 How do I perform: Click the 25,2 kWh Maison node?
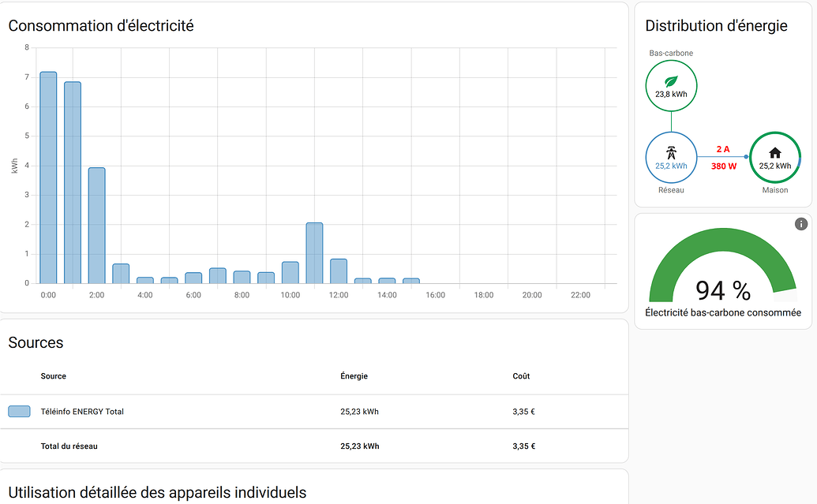point(774,166)
